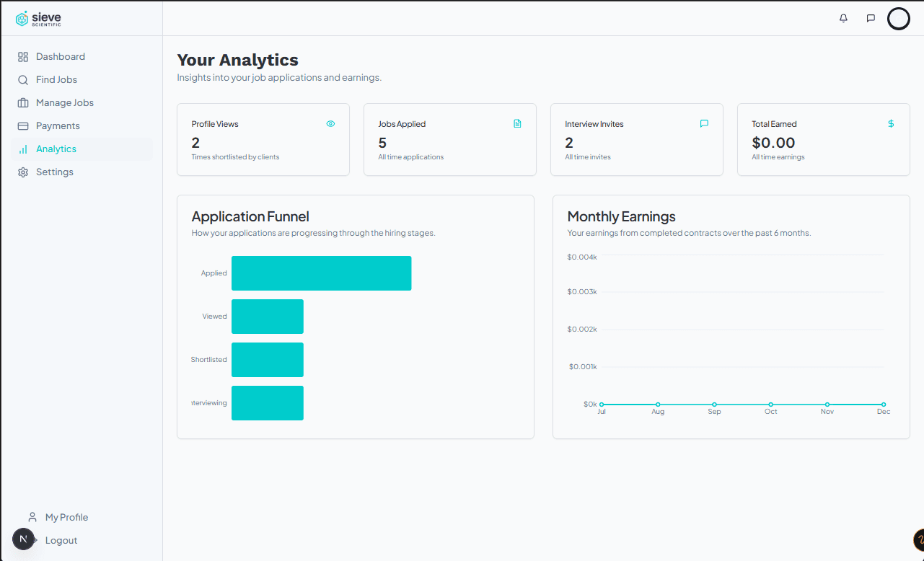This screenshot has width=924, height=561.
Task: Click the help icon at bottom right
Action: point(919,539)
